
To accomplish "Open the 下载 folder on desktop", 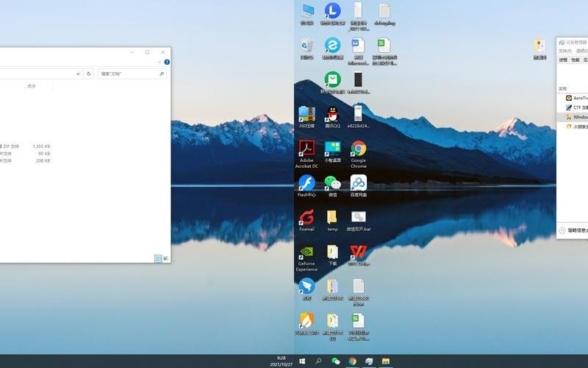I will (x=333, y=255).
